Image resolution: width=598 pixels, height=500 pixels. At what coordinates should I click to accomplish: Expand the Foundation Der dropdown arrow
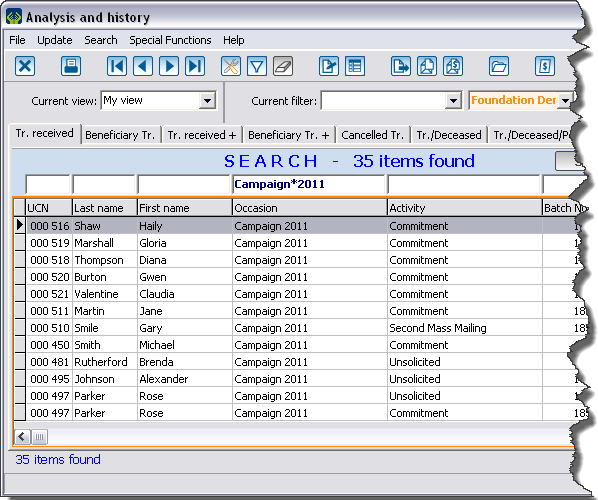click(565, 101)
